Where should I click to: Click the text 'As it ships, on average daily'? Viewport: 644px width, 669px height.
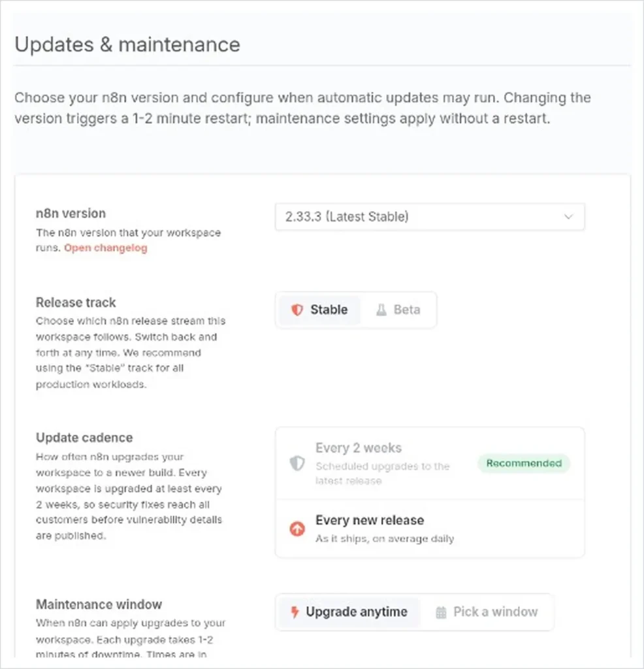[x=385, y=539]
